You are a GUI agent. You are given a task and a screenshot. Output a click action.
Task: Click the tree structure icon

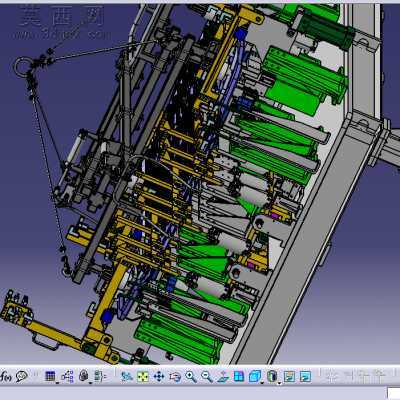pos(67,376)
